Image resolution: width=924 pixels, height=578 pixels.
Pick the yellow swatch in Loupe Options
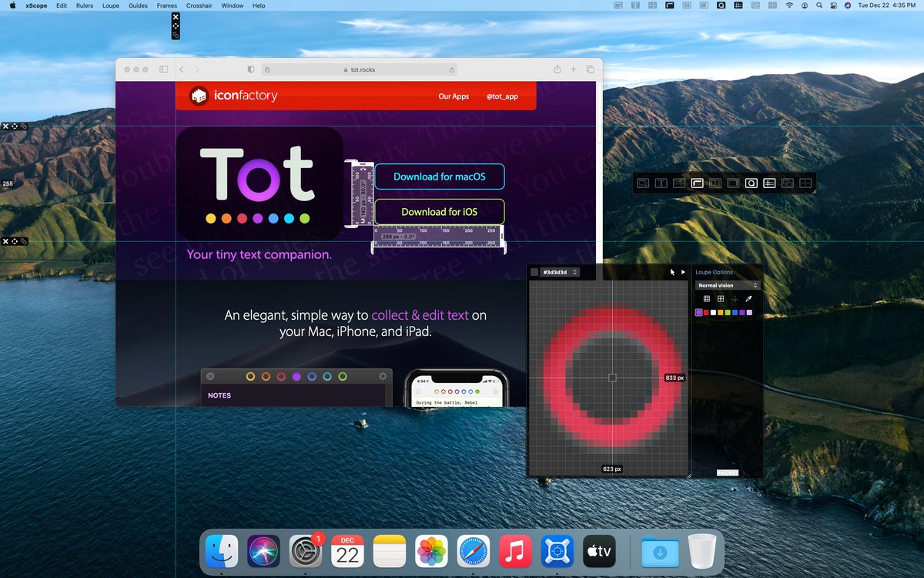[x=720, y=312]
